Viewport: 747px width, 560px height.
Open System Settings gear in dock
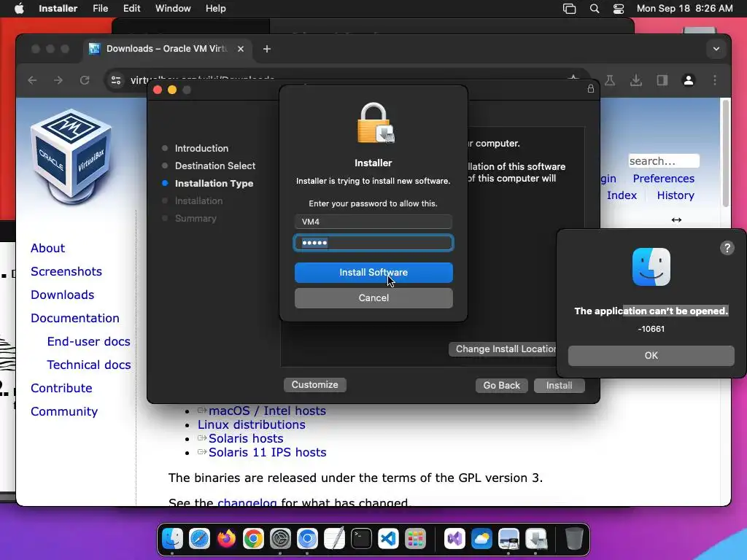point(280,539)
